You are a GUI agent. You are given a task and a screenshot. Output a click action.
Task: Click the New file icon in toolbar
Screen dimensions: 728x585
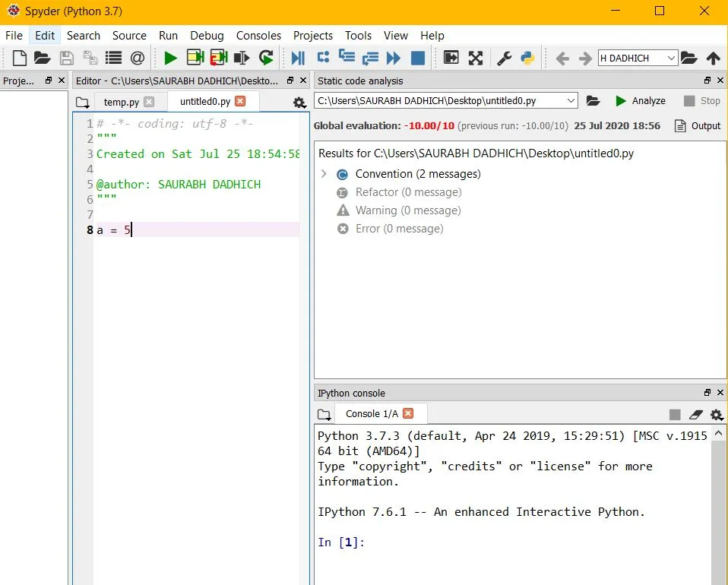20,58
